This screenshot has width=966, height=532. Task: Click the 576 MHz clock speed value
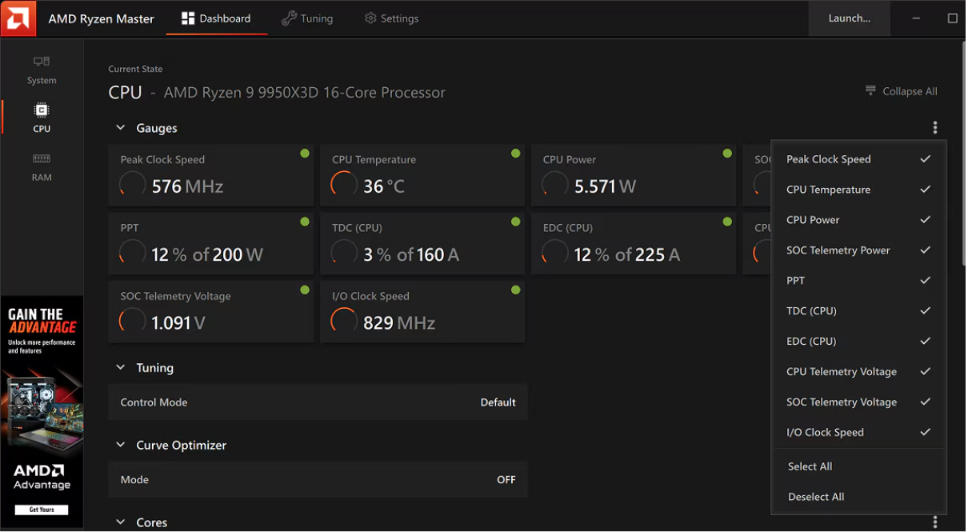(187, 186)
